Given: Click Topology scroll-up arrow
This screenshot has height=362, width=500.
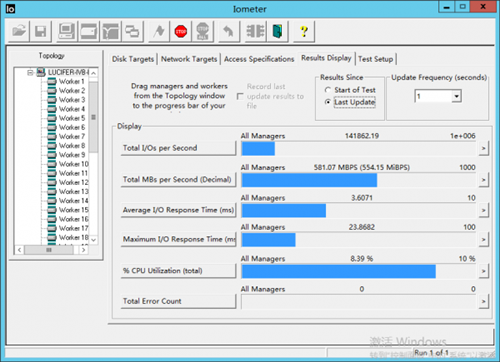Looking at the screenshot, I should [x=94, y=73].
